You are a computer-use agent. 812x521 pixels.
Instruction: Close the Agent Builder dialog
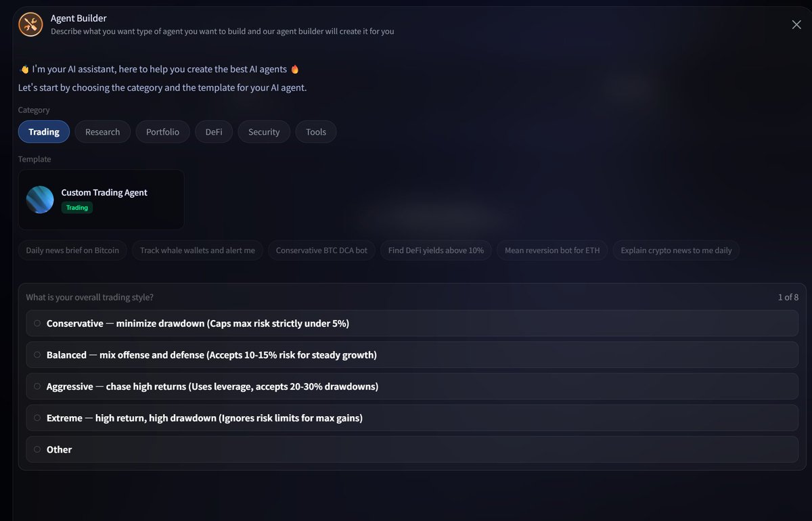click(796, 24)
